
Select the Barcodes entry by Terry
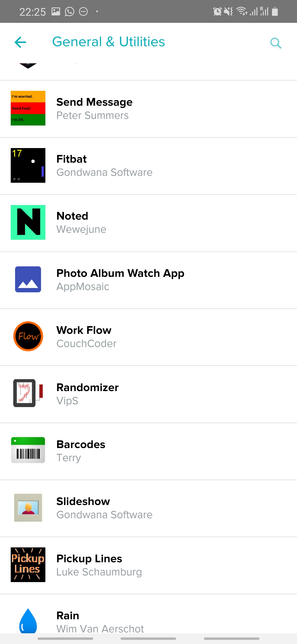pos(81,451)
